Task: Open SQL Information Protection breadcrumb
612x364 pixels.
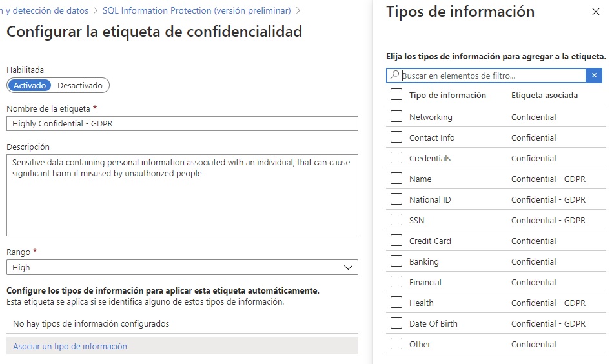Action: pyautogui.click(x=197, y=10)
